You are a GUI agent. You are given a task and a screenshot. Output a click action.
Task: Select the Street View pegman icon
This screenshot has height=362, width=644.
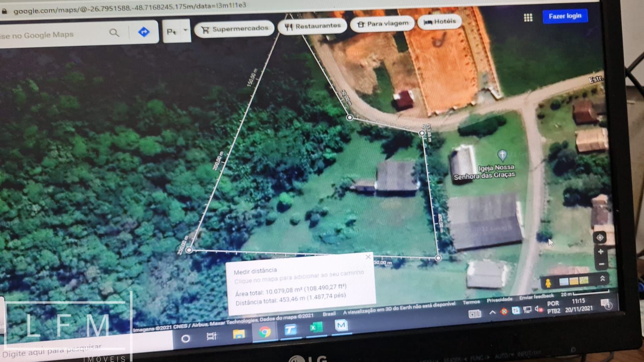548,283
